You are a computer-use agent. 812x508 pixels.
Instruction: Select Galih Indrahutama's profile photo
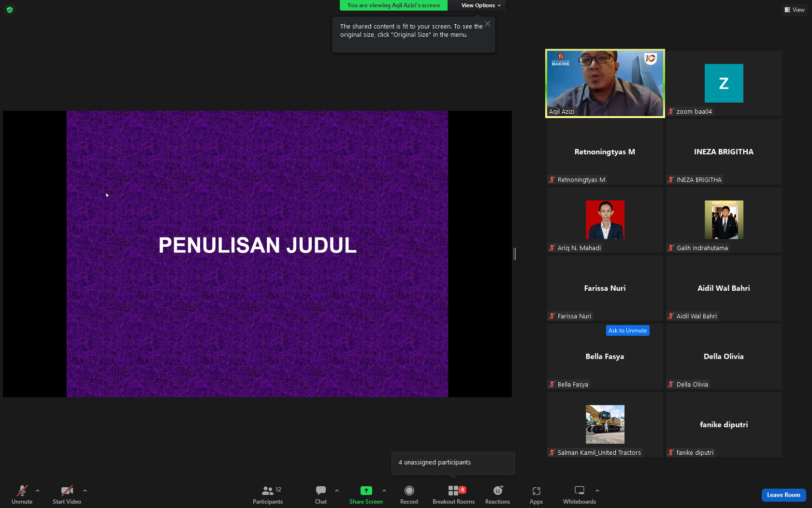pos(724,220)
